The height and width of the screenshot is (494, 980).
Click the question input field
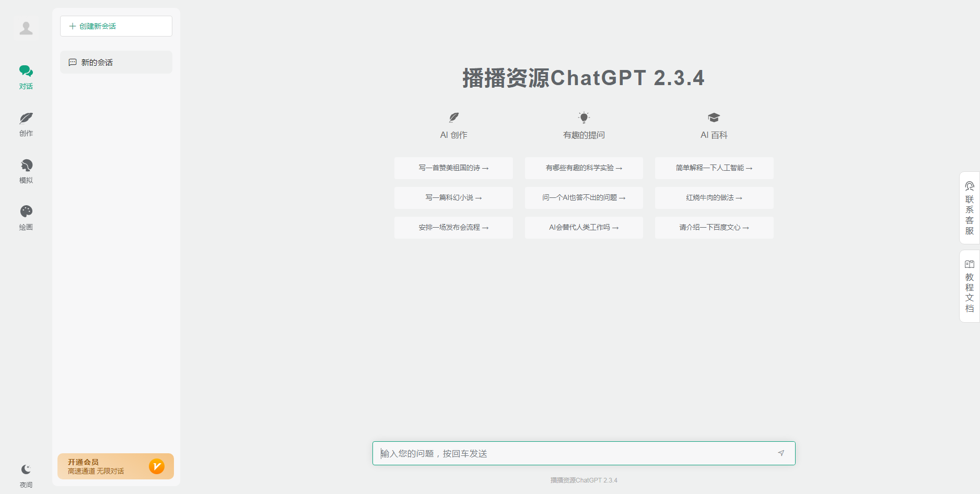click(x=584, y=453)
